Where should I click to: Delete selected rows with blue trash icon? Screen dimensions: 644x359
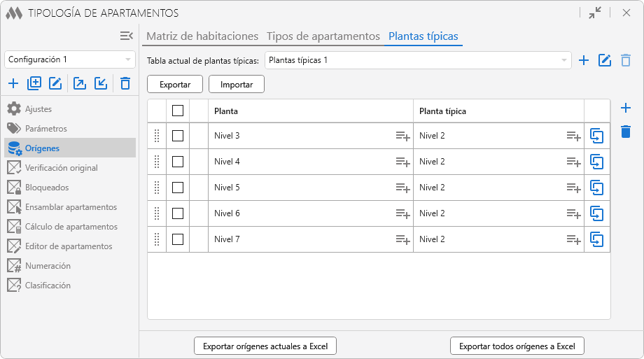pos(626,132)
